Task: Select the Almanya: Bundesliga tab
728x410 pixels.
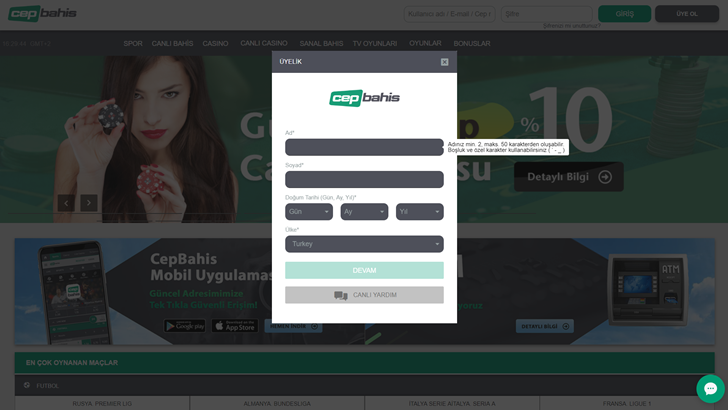Action: 277,403
